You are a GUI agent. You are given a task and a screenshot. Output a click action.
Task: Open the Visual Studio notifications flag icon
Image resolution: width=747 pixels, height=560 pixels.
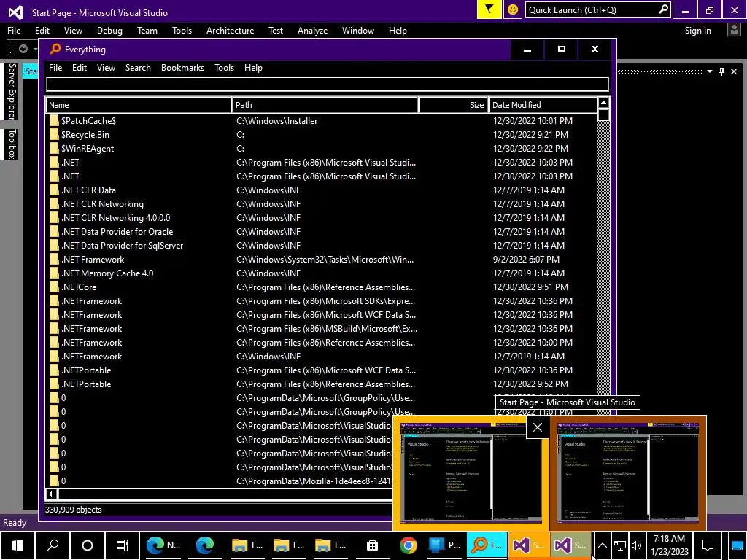coord(489,9)
